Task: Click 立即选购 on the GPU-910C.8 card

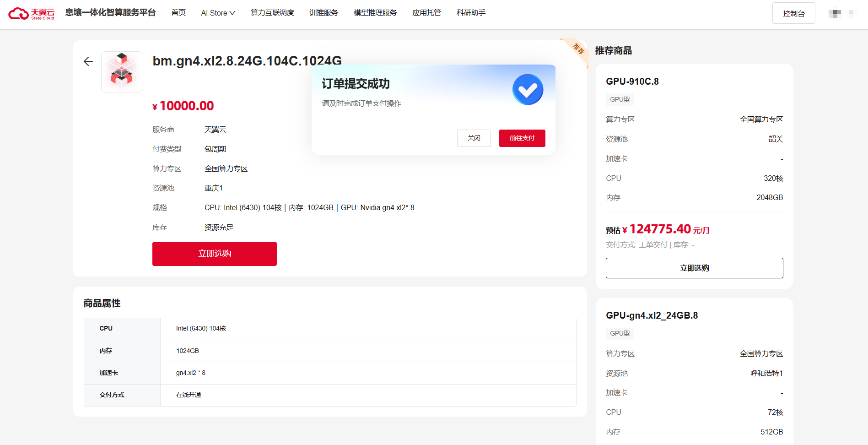Action: tap(695, 268)
